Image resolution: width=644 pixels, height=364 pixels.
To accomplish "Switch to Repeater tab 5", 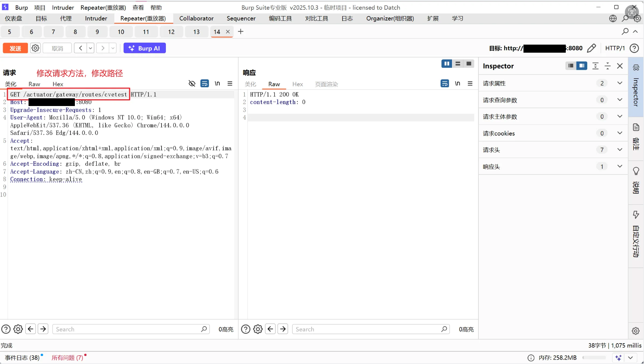I will pos(9,32).
